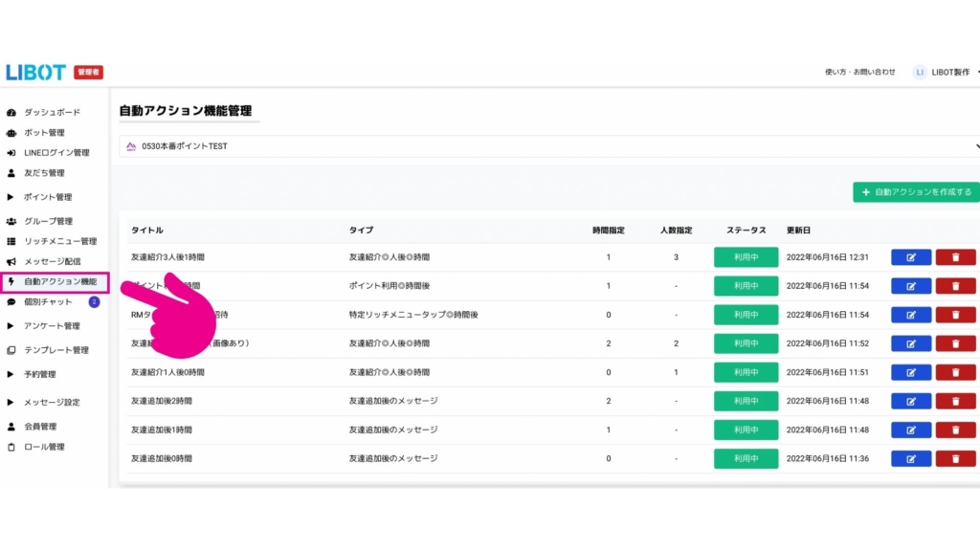The width and height of the screenshot is (980, 551).
Task: Click the ダッシュボード gauge icon in sidebar
Action: pos(11,113)
